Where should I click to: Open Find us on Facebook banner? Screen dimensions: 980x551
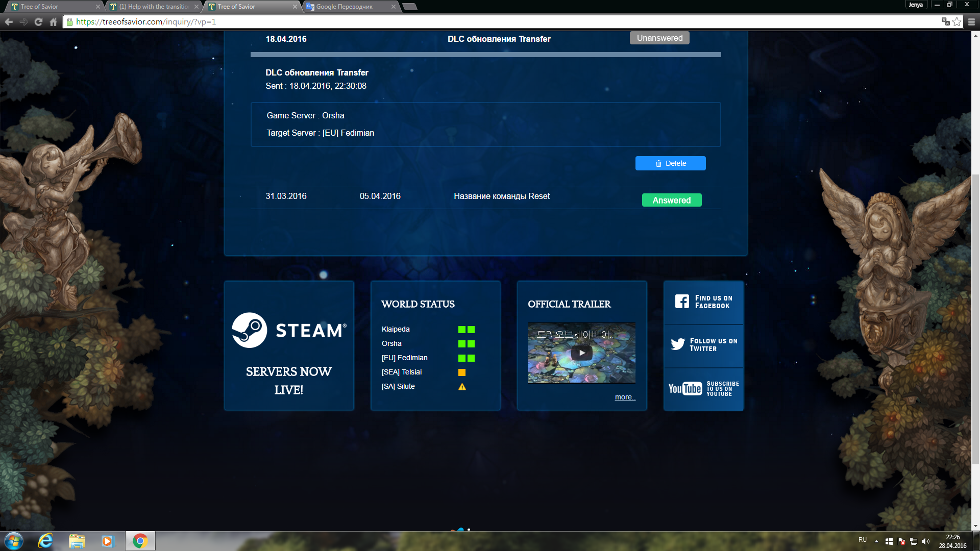pos(703,302)
